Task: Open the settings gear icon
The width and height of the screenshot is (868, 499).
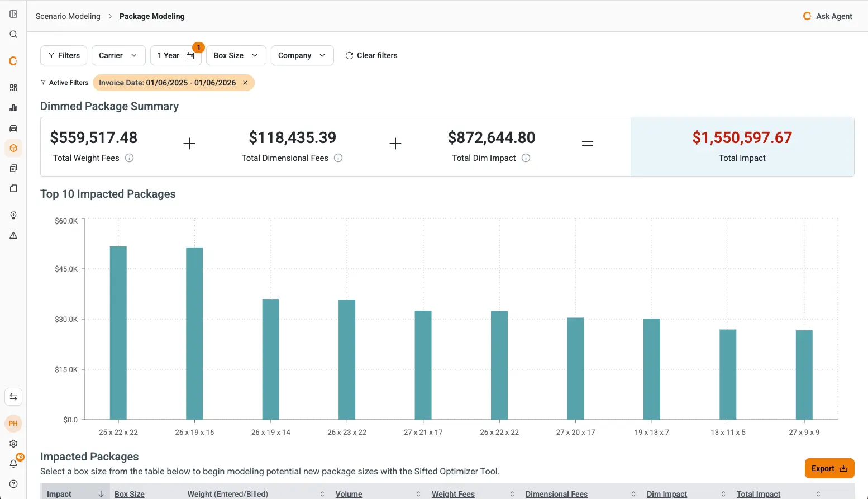Action: pyautogui.click(x=13, y=444)
